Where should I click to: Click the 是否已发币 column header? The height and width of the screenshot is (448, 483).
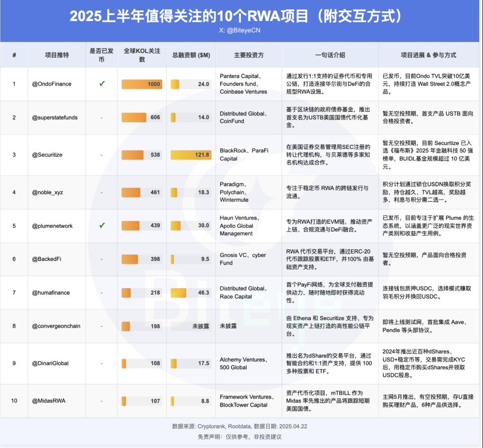pyautogui.click(x=101, y=55)
